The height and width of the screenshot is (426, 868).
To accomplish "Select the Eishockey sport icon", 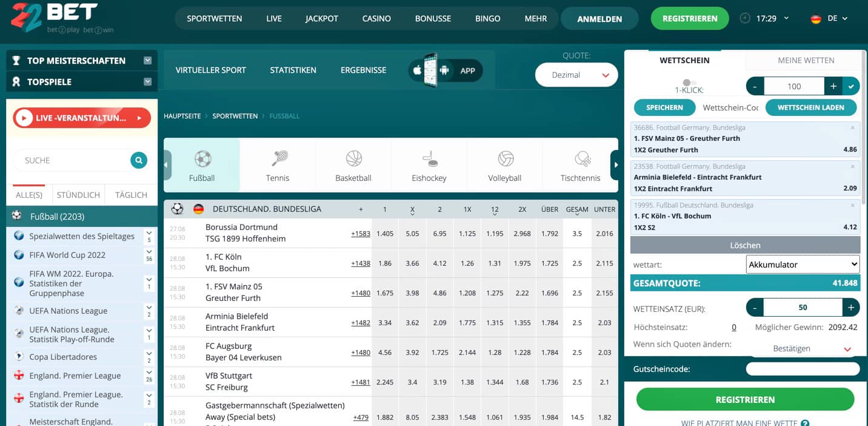I will [x=430, y=159].
